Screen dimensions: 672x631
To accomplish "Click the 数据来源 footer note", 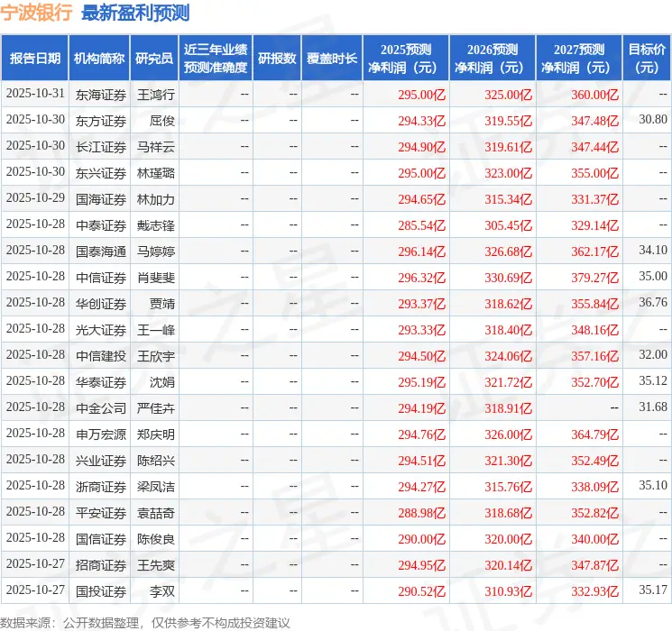I will tap(145, 622).
